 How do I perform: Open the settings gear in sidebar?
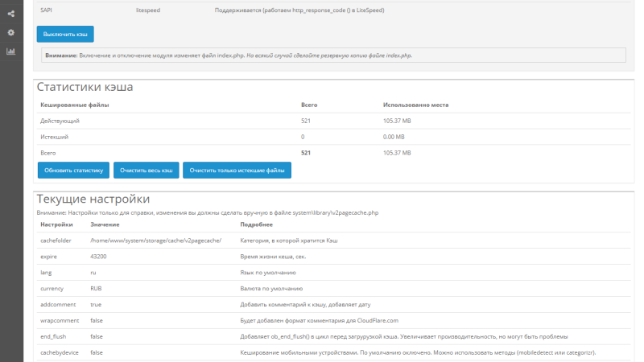point(11,32)
